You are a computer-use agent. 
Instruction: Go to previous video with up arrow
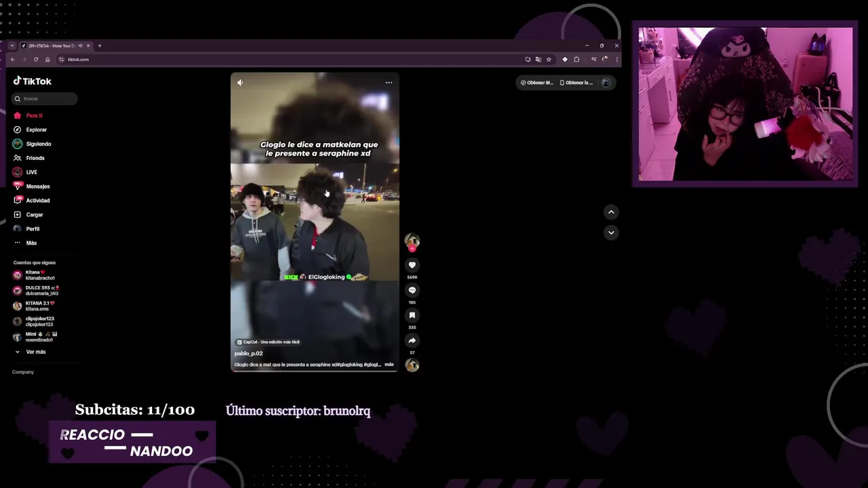[611, 212]
